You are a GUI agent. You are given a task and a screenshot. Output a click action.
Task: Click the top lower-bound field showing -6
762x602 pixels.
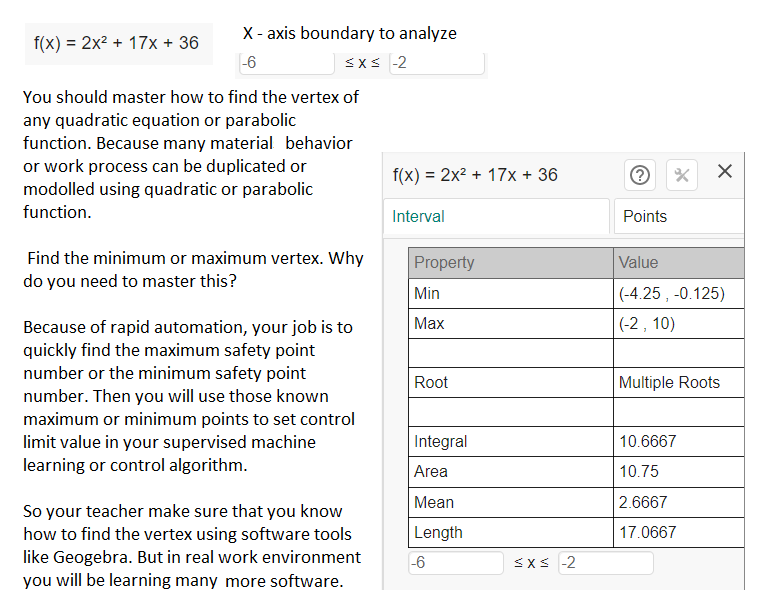[x=286, y=63]
